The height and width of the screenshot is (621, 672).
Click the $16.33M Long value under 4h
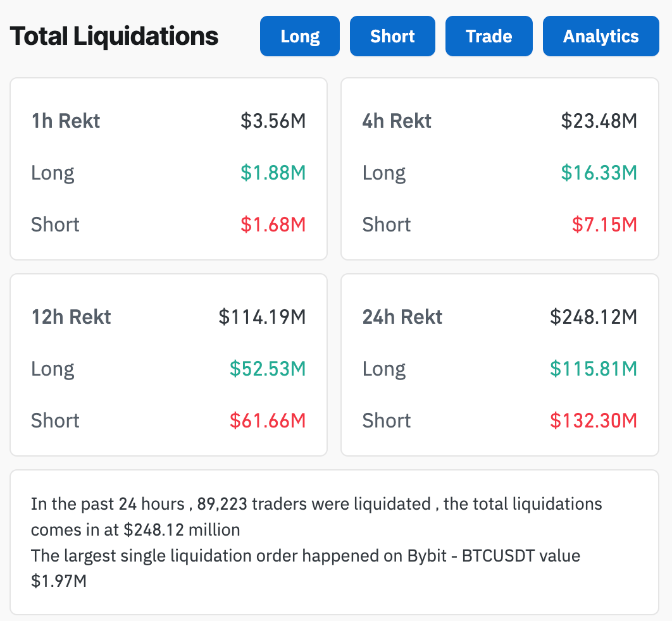click(599, 173)
